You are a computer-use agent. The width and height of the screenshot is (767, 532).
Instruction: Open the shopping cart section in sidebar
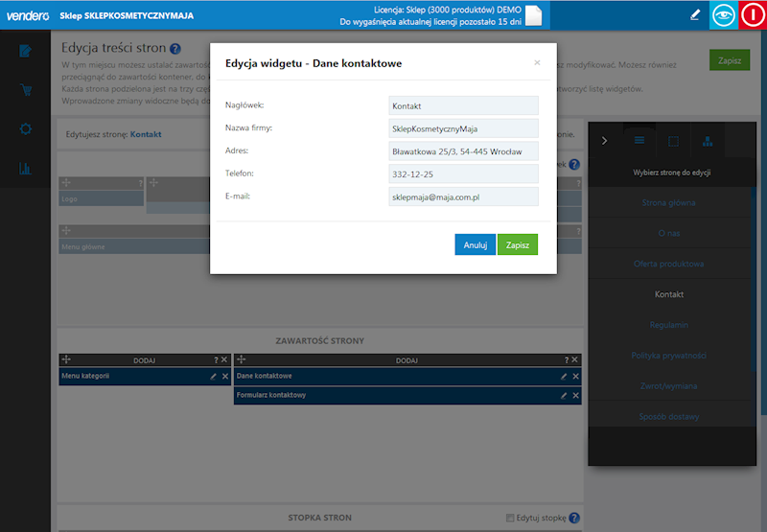click(x=25, y=90)
